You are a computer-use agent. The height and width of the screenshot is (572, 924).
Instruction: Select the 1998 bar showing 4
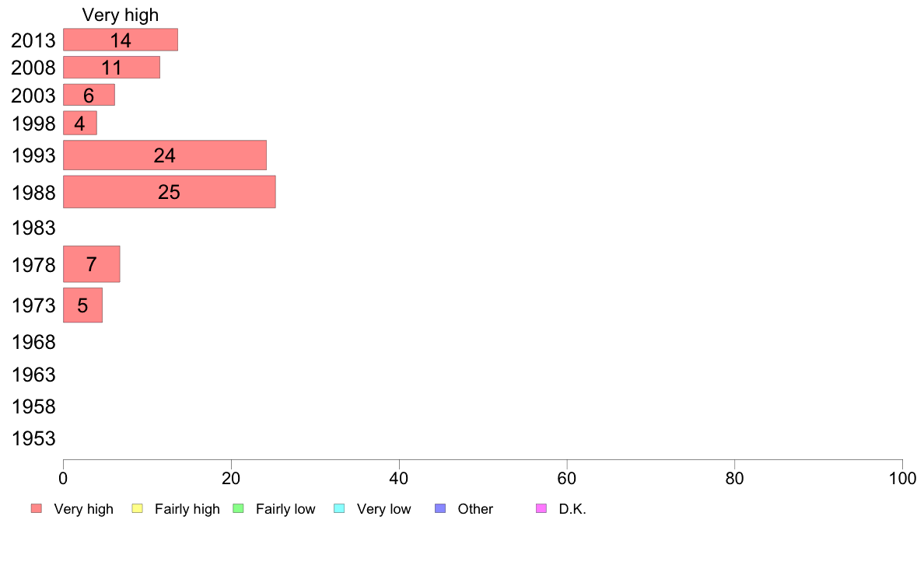(x=80, y=123)
